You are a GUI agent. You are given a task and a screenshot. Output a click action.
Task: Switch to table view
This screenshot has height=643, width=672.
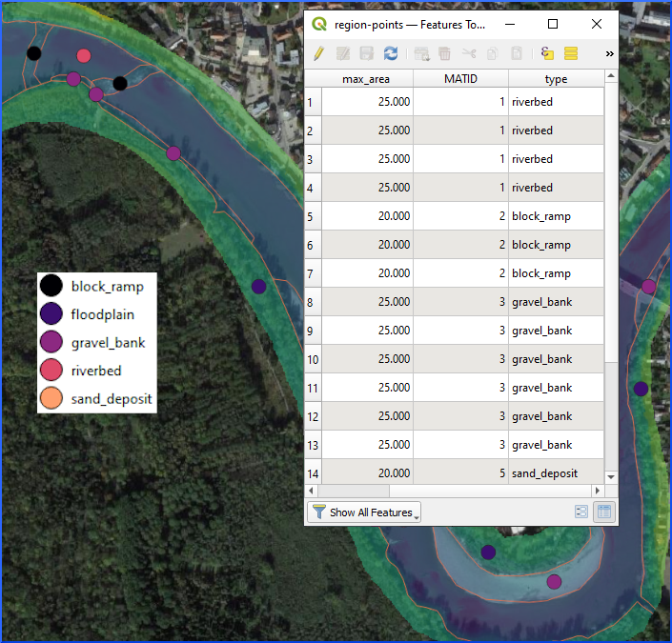604,512
